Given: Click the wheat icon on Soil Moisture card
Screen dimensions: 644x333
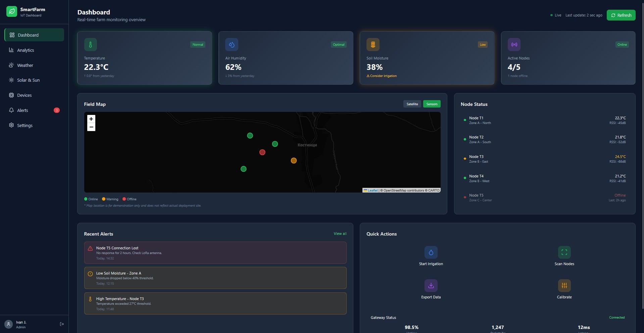Looking at the screenshot, I should 373,44.
